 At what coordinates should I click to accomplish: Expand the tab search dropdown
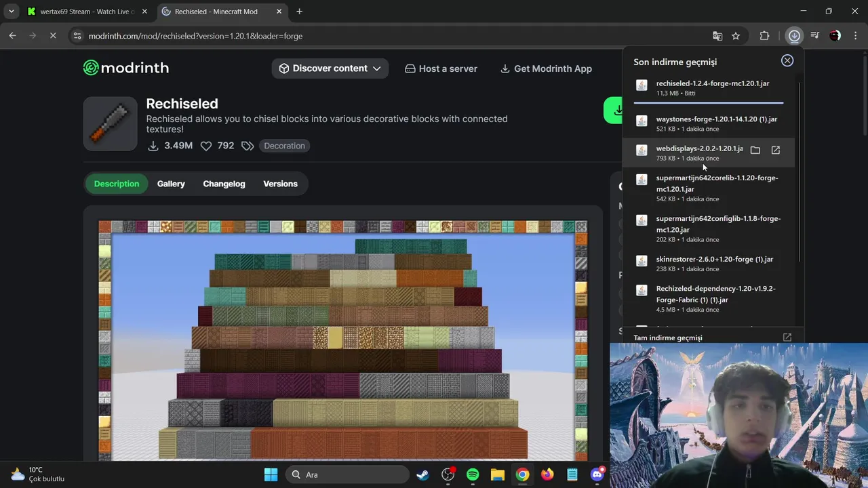[11, 12]
